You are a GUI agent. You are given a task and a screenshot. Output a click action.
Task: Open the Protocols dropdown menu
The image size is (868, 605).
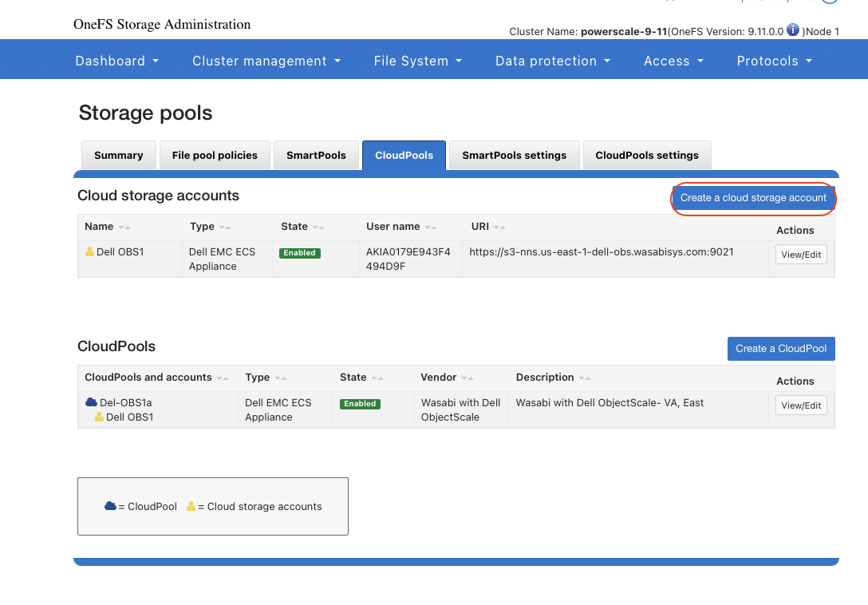pos(775,61)
